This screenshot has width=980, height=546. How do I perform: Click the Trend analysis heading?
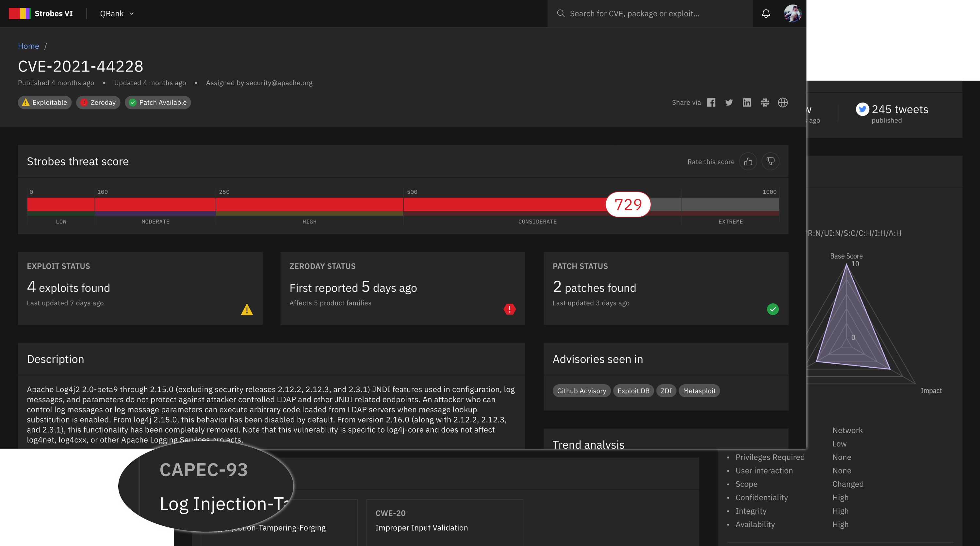coord(588,444)
